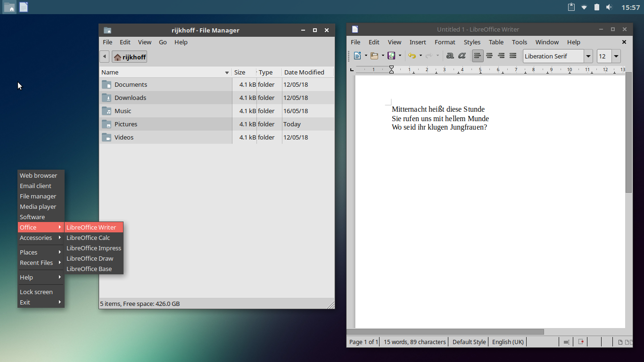Click Lock screen in desktop menu

(x=41, y=292)
